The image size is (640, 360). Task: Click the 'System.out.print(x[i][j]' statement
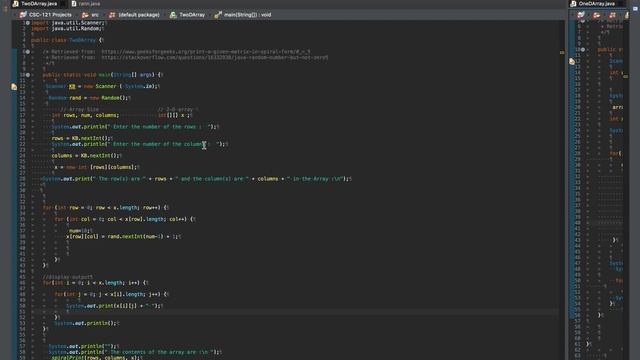click(114, 306)
